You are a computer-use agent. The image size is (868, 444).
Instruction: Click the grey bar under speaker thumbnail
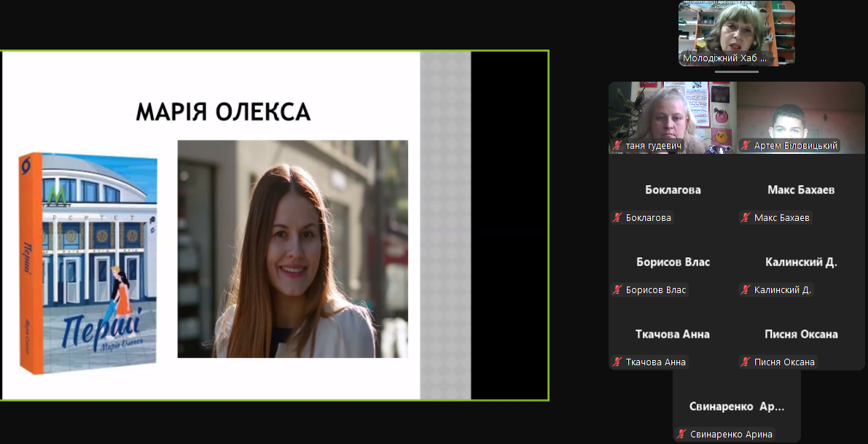737,71
